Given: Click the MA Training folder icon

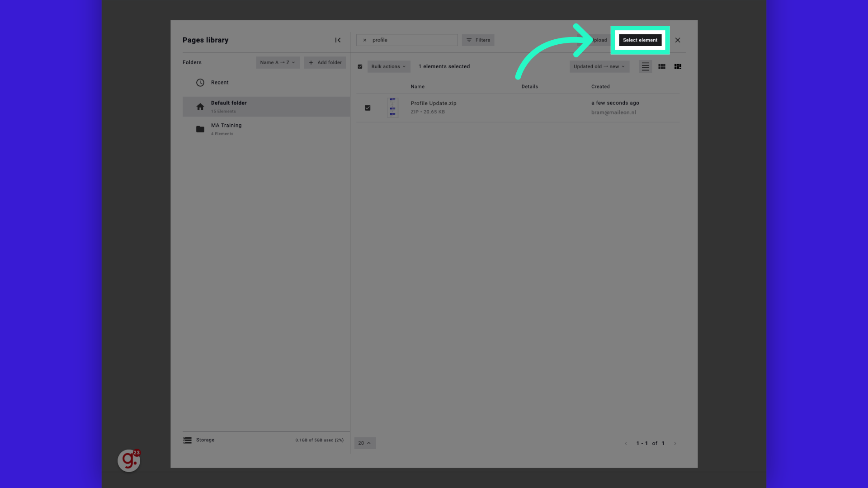Looking at the screenshot, I should point(200,129).
